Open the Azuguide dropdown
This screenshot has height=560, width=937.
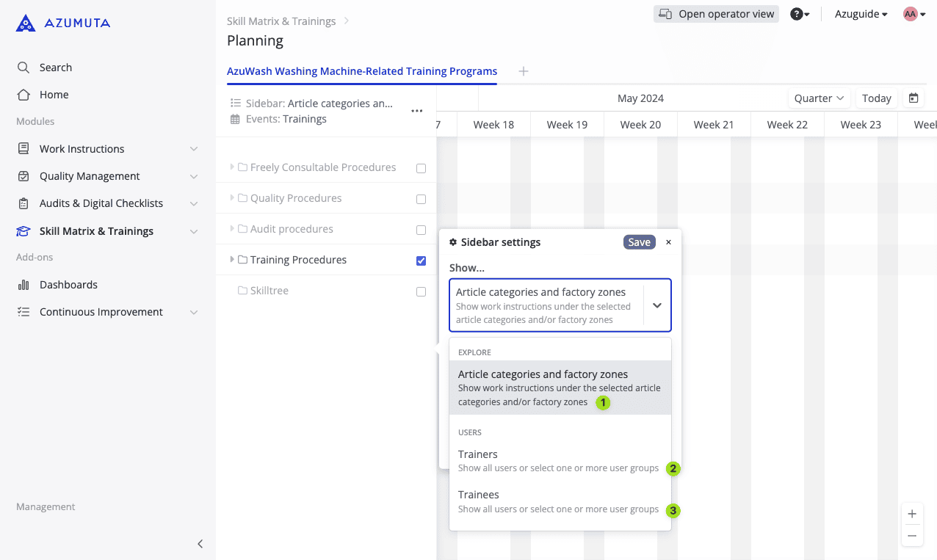(859, 13)
